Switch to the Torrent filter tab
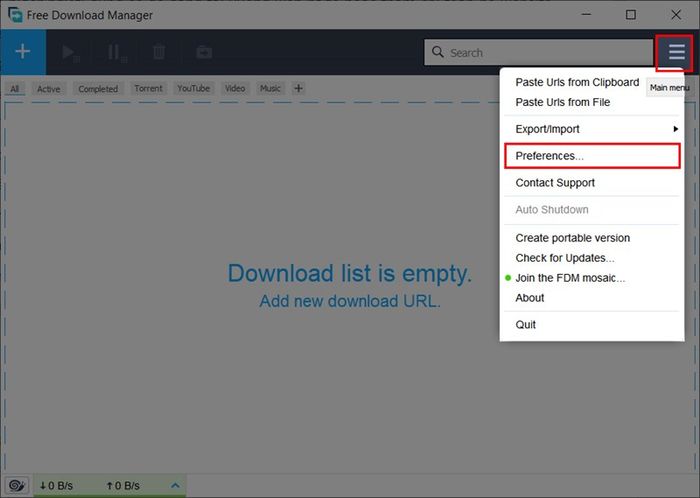The width and height of the screenshot is (700, 498). [148, 88]
